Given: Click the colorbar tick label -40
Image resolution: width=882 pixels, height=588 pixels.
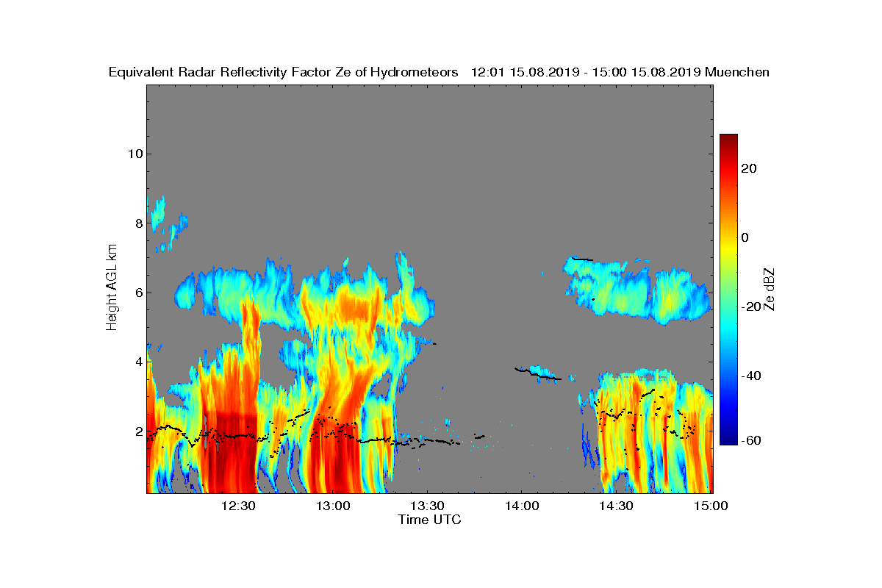Looking at the screenshot, I should (750, 376).
